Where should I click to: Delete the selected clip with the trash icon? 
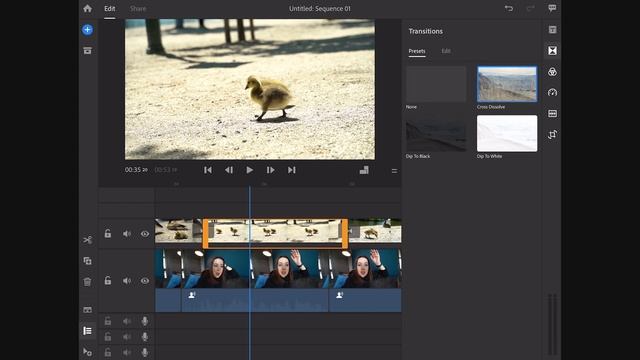tap(87, 282)
